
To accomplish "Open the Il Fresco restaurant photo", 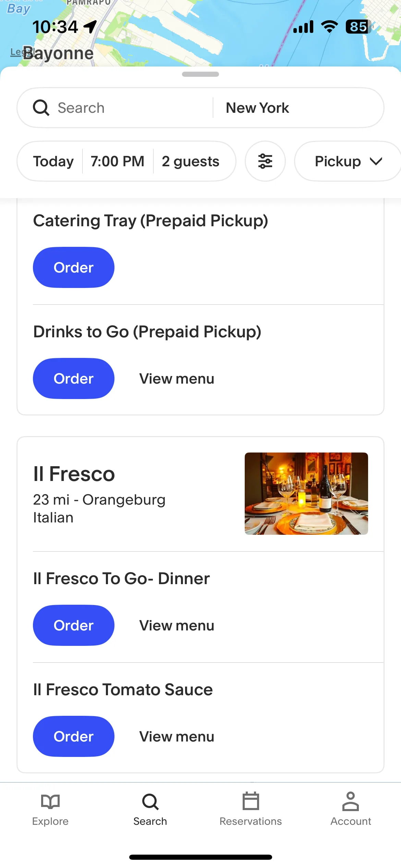I will pos(306,494).
